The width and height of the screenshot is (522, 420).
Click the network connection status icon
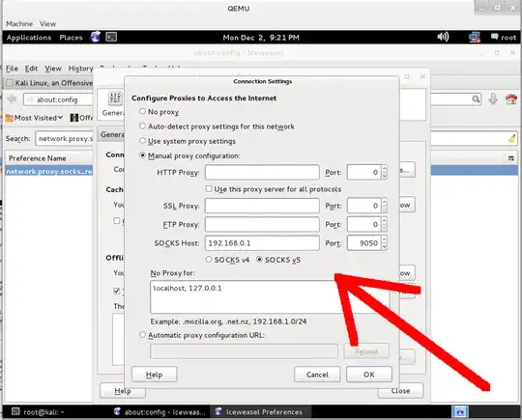(475, 37)
